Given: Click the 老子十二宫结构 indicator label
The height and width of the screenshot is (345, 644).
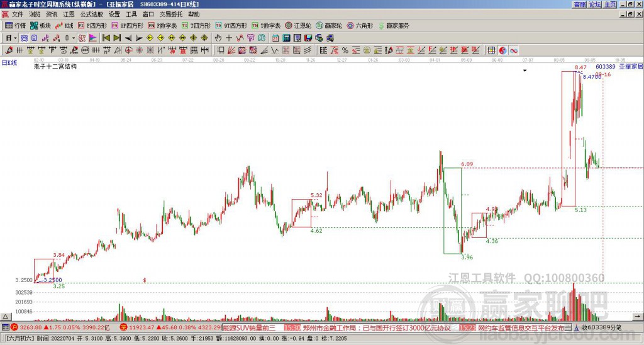Looking at the screenshot, I should (55, 66).
